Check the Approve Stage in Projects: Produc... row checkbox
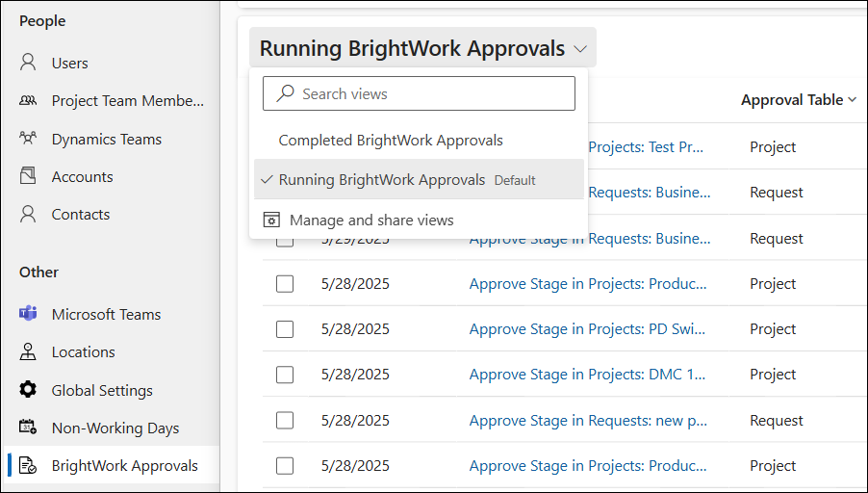 [285, 284]
